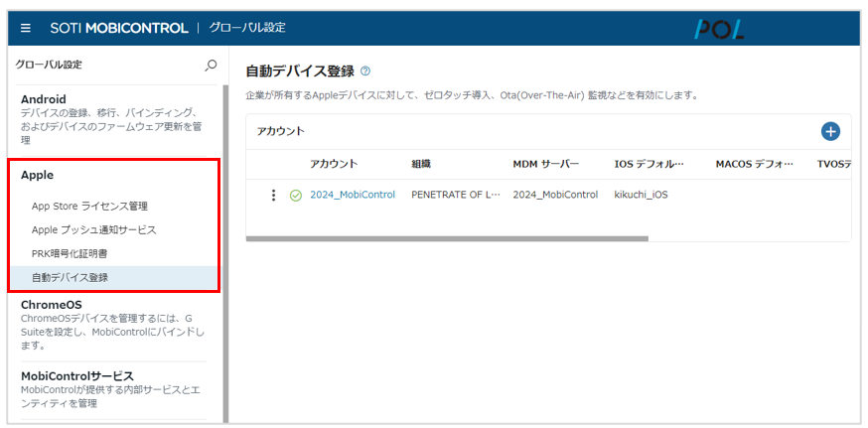Click the sidebar vertical scrollbar
Image resolution: width=868 pixels, height=428 pixels.
225,253
